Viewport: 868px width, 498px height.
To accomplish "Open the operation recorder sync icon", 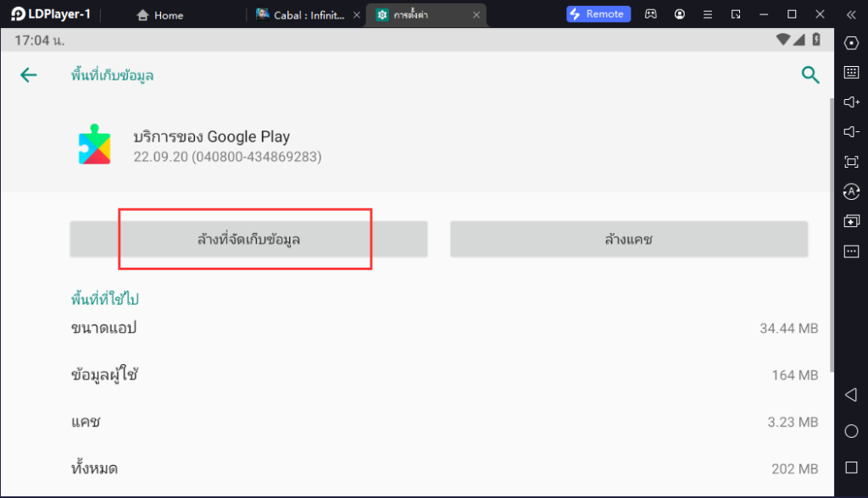I will click(851, 191).
